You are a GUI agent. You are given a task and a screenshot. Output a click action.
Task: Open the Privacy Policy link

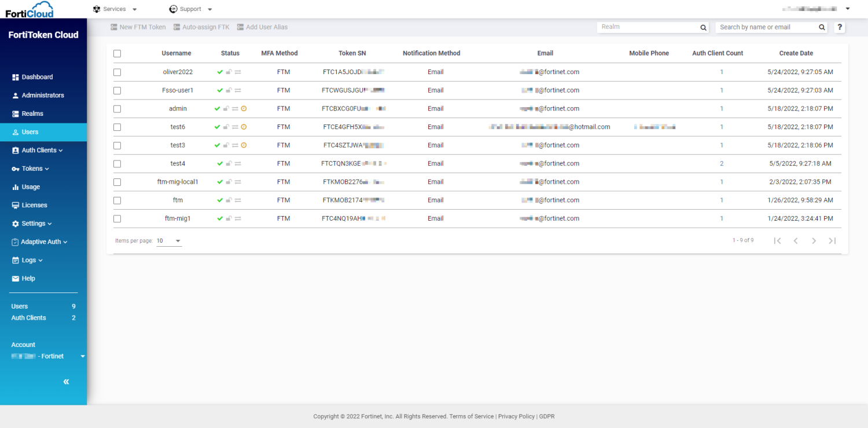(516, 416)
